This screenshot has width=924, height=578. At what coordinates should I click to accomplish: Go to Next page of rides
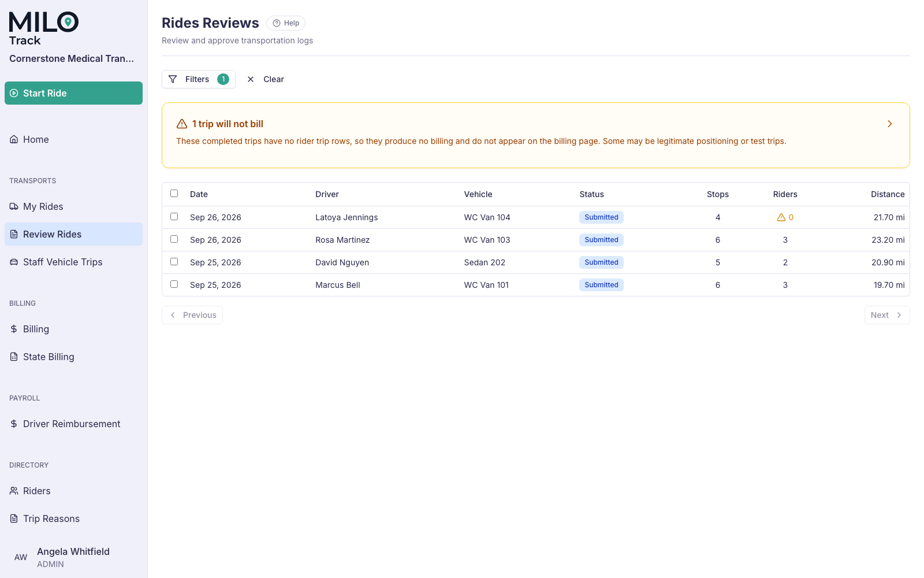(887, 315)
